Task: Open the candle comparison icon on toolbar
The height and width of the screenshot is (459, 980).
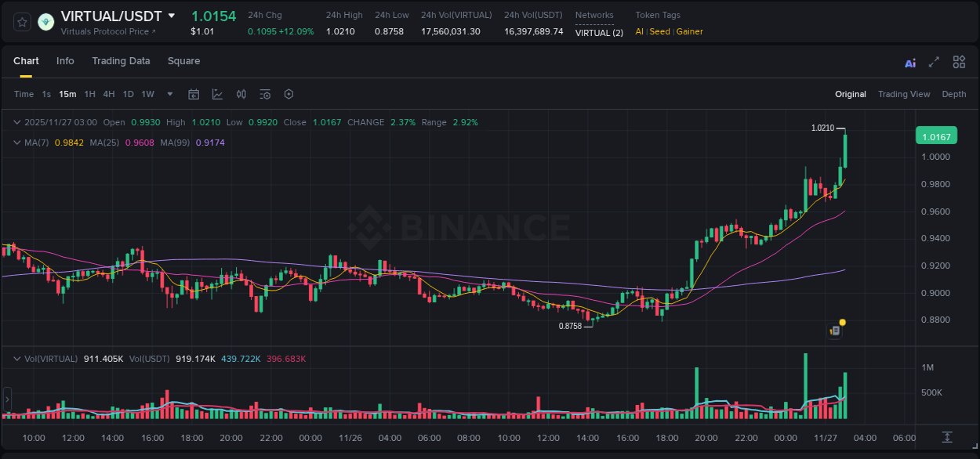Action: pos(241,94)
